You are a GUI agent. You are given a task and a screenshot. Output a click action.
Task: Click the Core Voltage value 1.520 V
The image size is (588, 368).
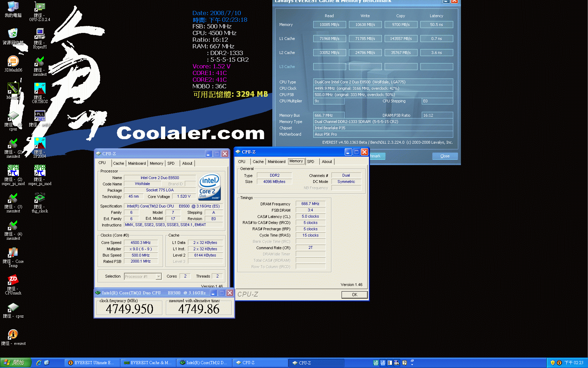tap(184, 197)
